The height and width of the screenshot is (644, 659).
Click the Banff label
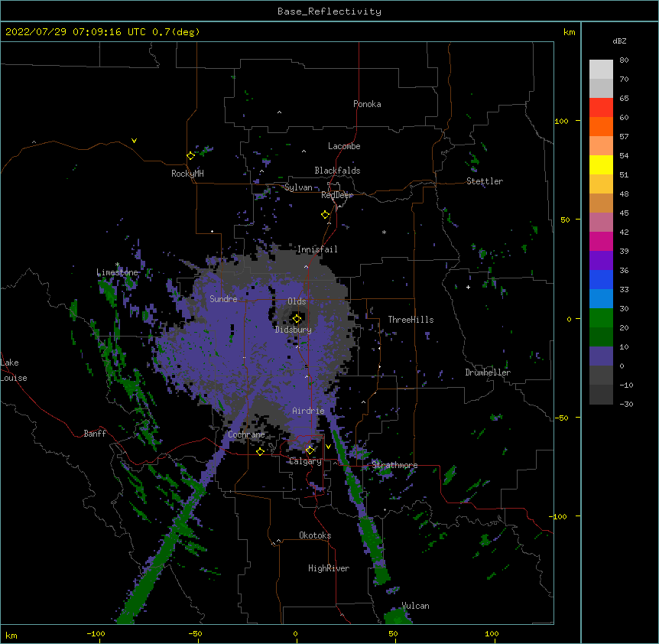[x=95, y=434]
